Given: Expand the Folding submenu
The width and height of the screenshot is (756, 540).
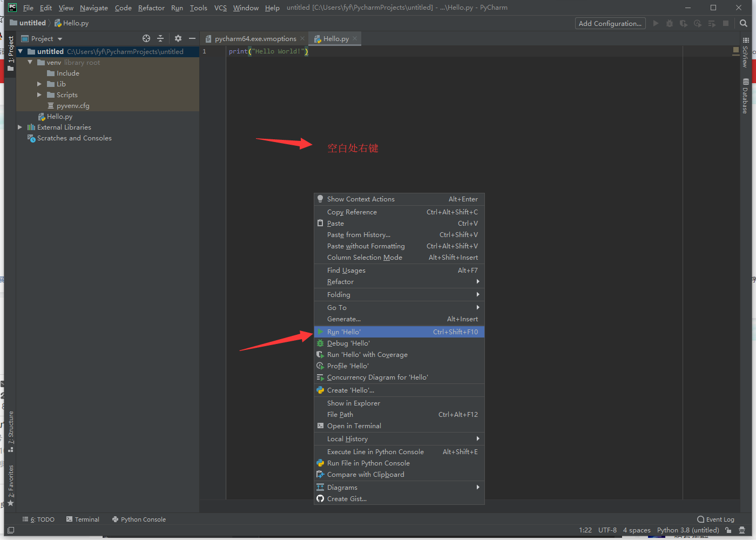Looking at the screenshot, I should [x=399, y=294].
